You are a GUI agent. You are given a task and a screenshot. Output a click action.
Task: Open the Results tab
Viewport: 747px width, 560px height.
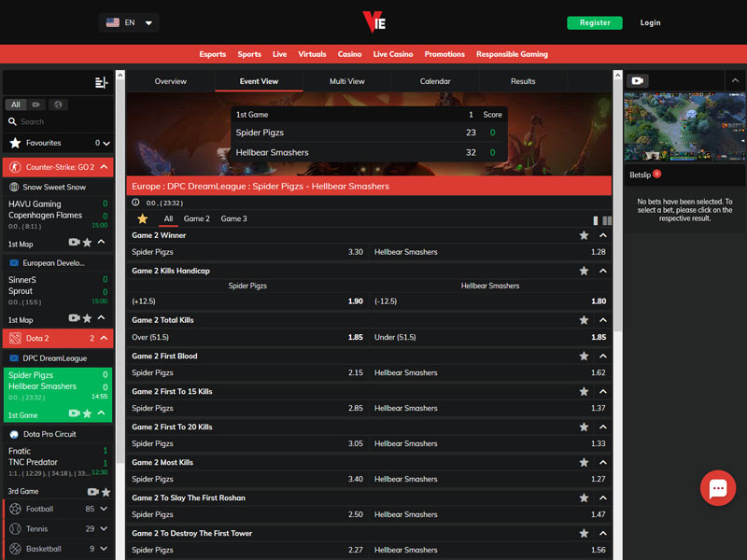[523, 81]
